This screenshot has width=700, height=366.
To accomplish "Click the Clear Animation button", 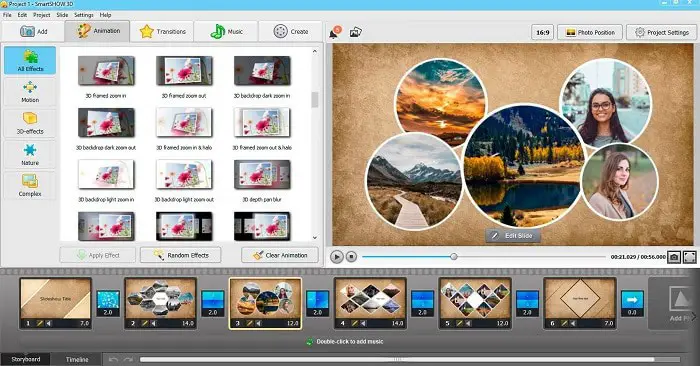I will [280, 255].
